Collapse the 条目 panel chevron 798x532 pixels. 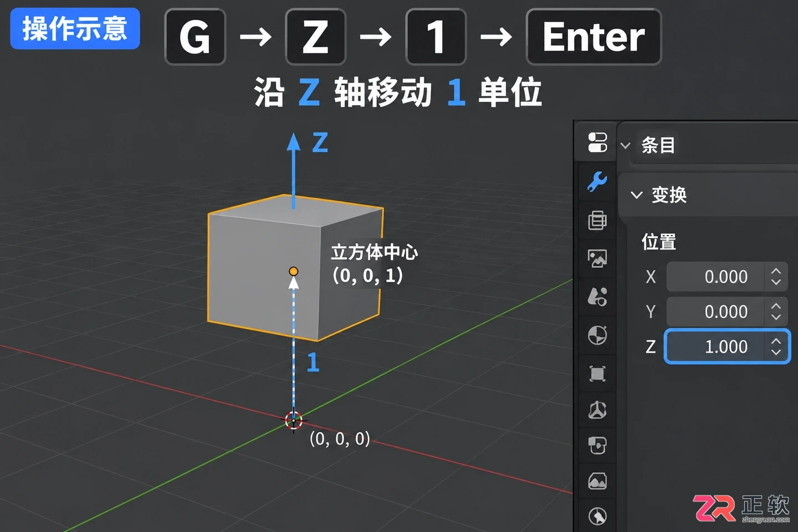point(626,146)
